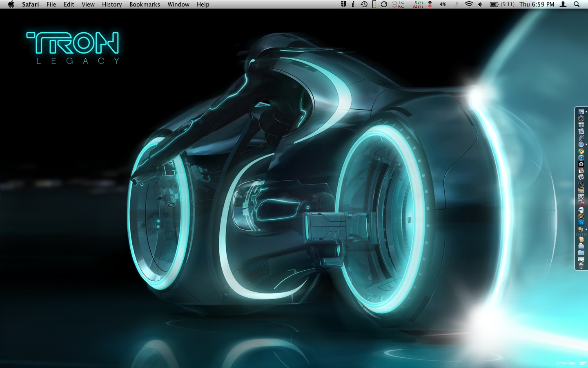Open iPhoto from the dock
This screenshot has height=368, width=588.
point(581,190)
